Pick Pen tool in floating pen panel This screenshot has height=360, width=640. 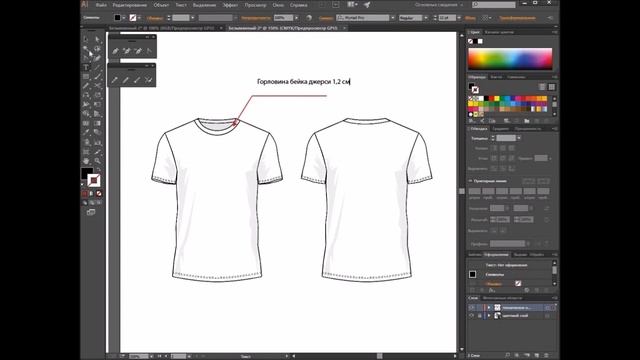(116, 51)
